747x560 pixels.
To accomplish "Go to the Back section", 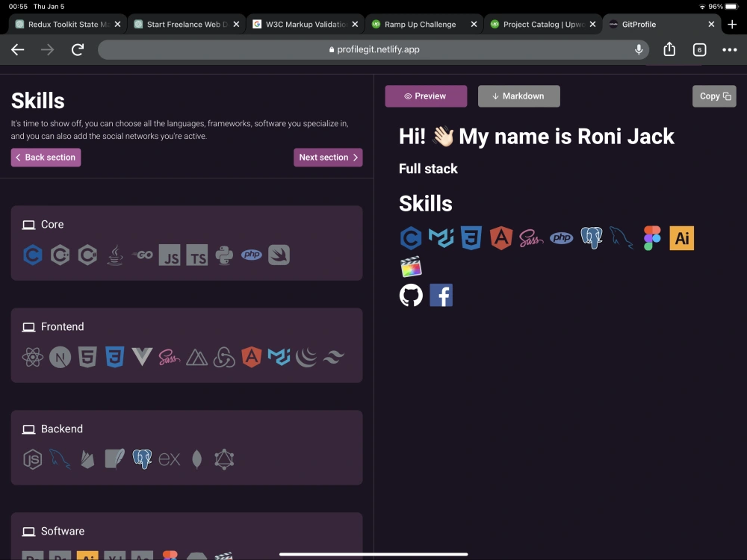I will (46, 158).
